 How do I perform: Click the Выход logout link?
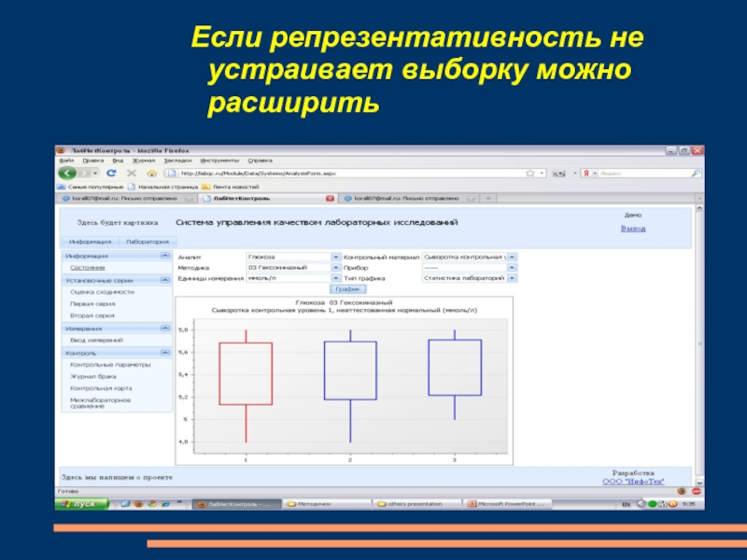tap(633, 229)
